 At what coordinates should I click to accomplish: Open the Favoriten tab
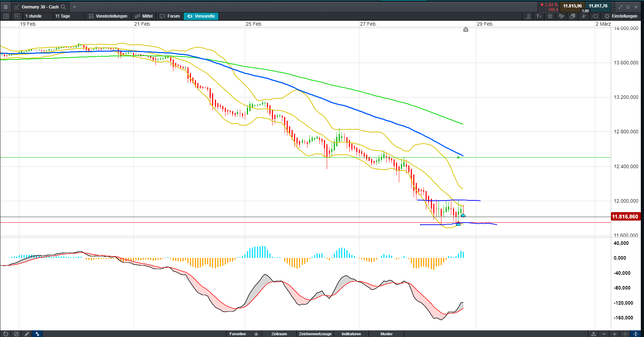point(238,334)
